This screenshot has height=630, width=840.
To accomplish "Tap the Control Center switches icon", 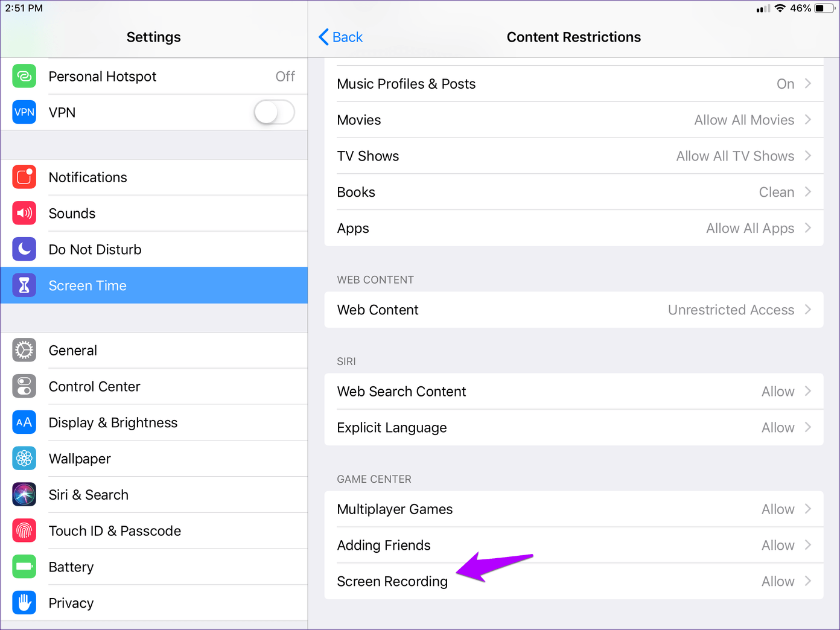I will tap(24, 387).
